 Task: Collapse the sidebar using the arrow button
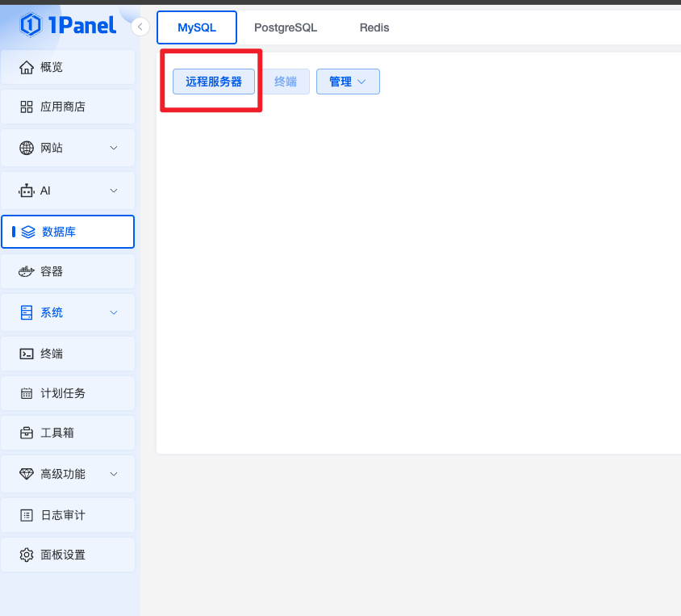click(x=140, y=27)
